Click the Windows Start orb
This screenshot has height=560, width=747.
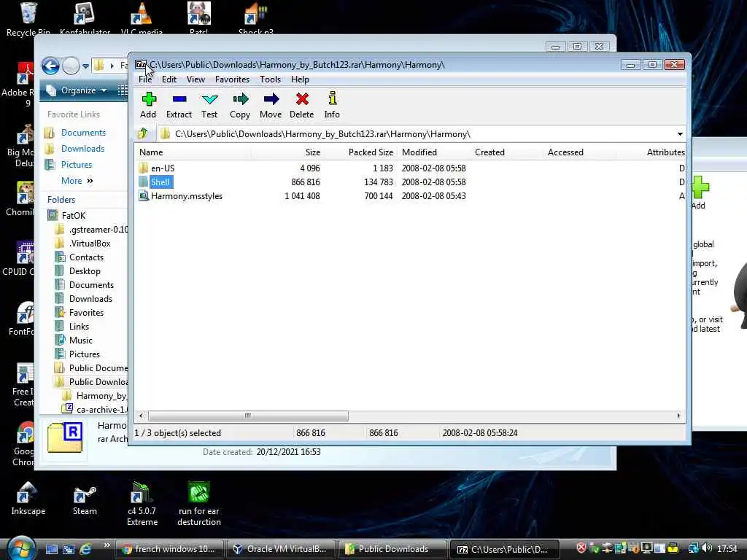tap(21, 548)
